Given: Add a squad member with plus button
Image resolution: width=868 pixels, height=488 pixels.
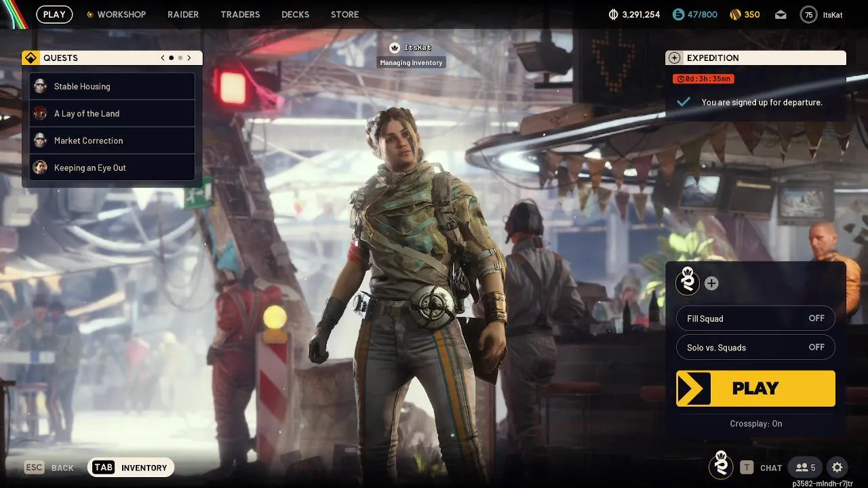Looking at the screenshot, I should 711,283.
